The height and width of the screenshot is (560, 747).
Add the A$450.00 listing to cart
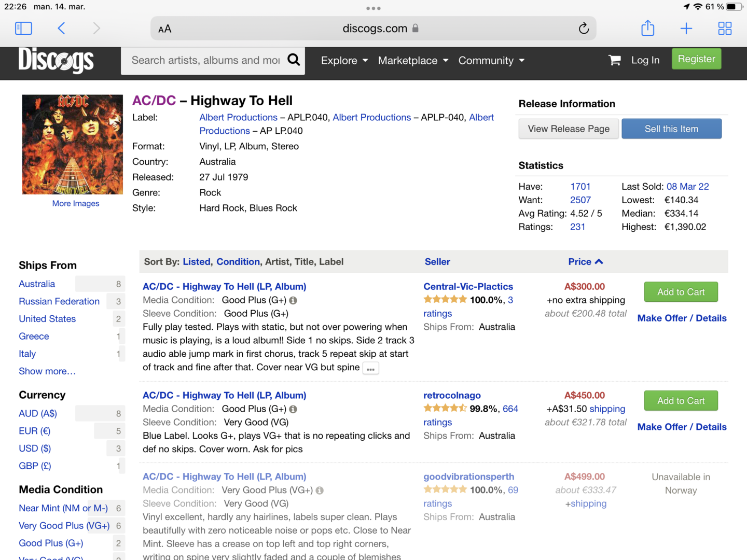click(681, 401)
